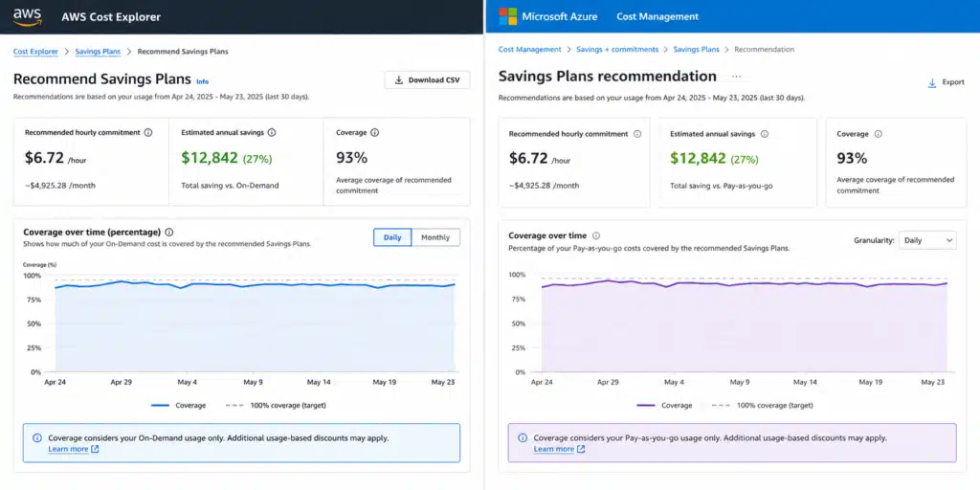Click the May 9 axis label in AWS chart
The height and width of the screenshot is (490, 980).
[253, 381]
